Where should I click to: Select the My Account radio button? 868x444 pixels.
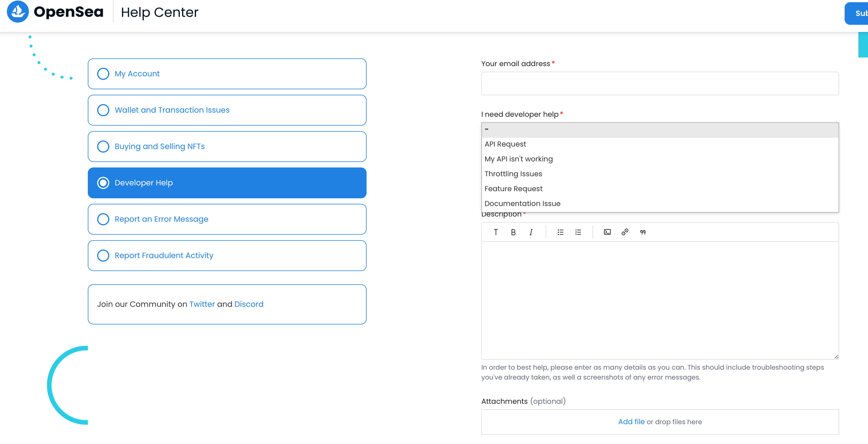pos(103,74)
